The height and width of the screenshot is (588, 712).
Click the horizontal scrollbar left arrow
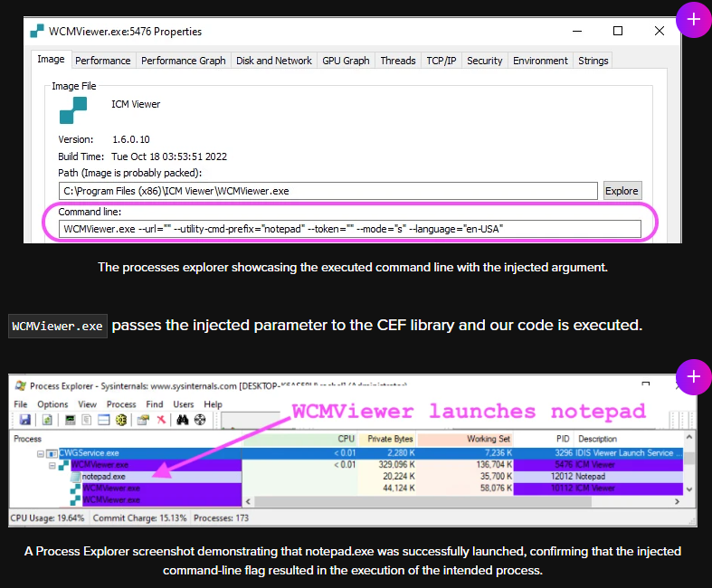[x=248, y=501]
